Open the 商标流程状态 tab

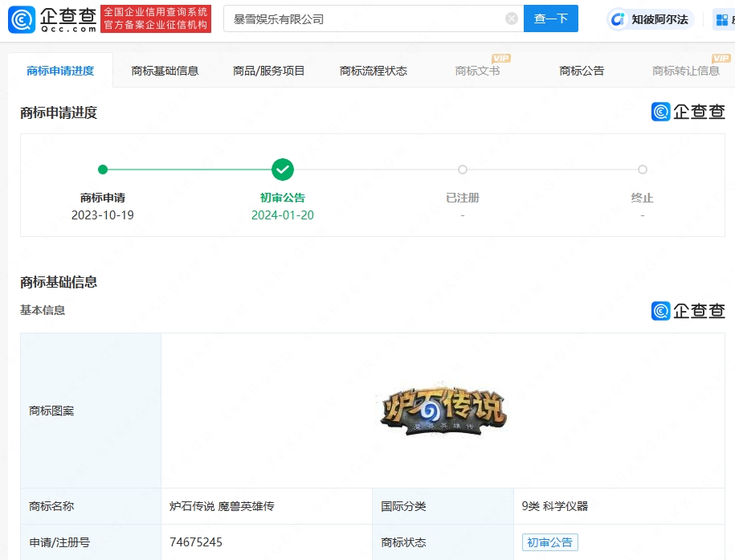374,71
